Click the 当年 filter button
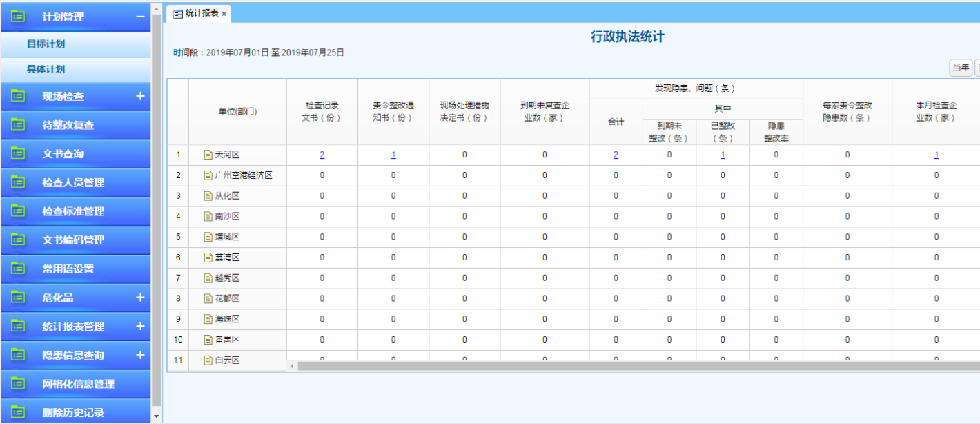The width and height of the screenshot is (980, 424). 961,68
